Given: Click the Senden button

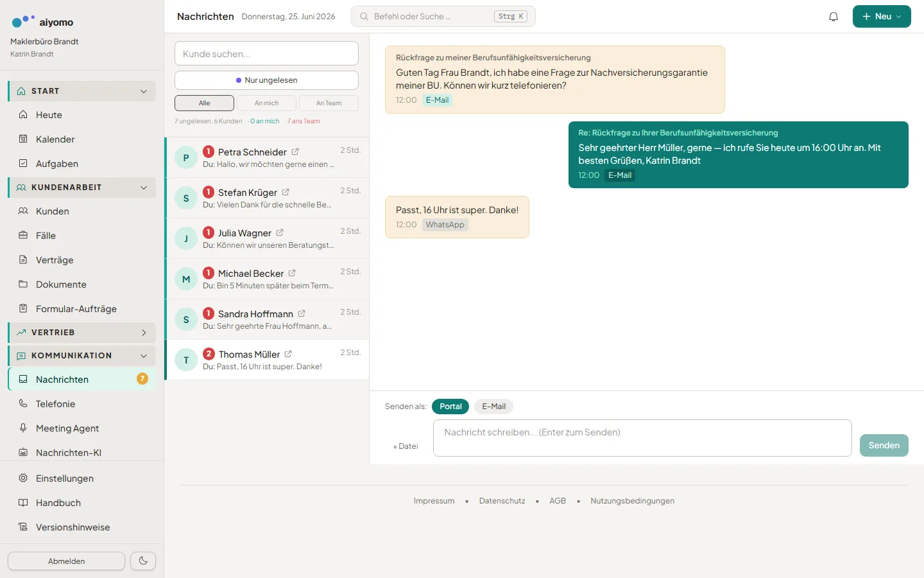Looking at the screenshot, I should click(x=884, y=445).
